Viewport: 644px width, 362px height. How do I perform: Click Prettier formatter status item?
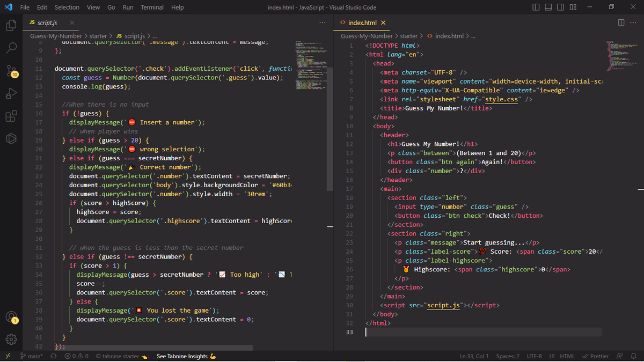coord(595,356)
